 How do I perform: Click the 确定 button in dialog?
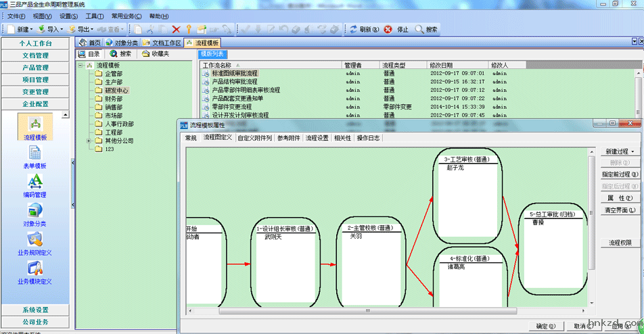coord(546,326)
